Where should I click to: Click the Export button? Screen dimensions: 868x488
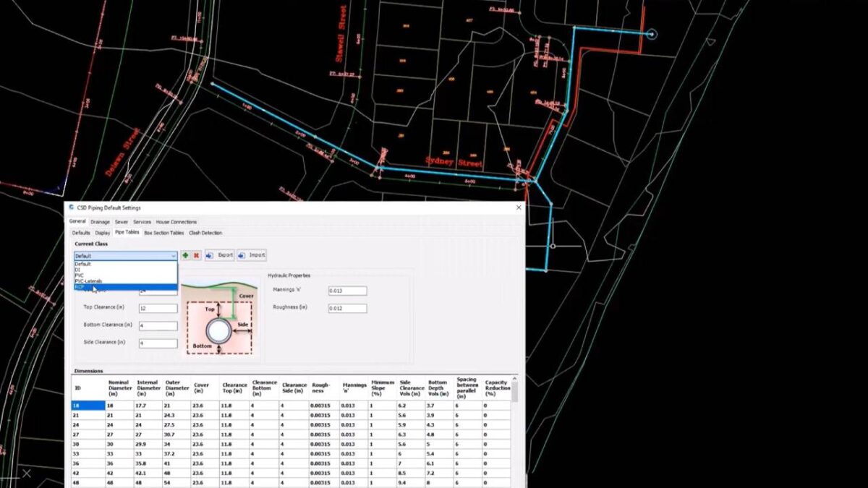(x=223, y=255)
